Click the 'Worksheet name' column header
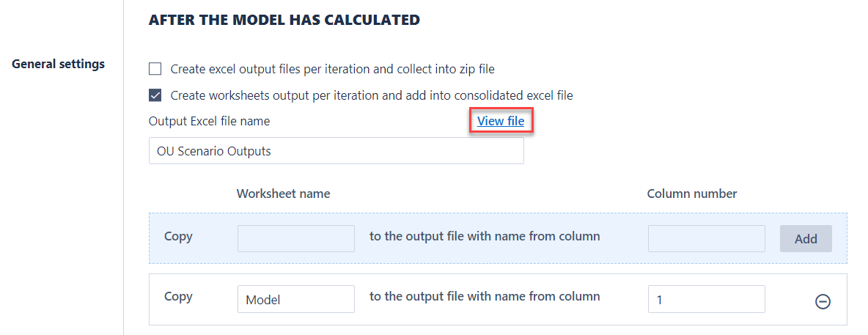The height and width of the screenshot is (335, 868). pos(283,194)
